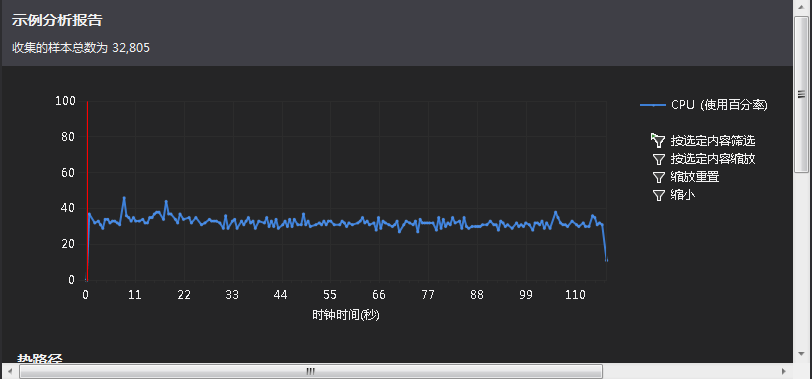This screenshot has width=812, height=379.
Task: Click the zoom out funnel icon
Action: click(658, 195)
